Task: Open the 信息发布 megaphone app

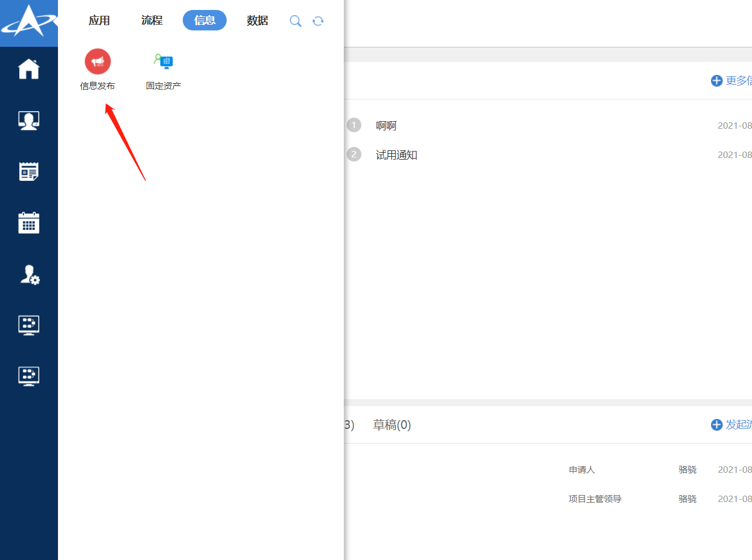Action: click(x=98, y=61)
